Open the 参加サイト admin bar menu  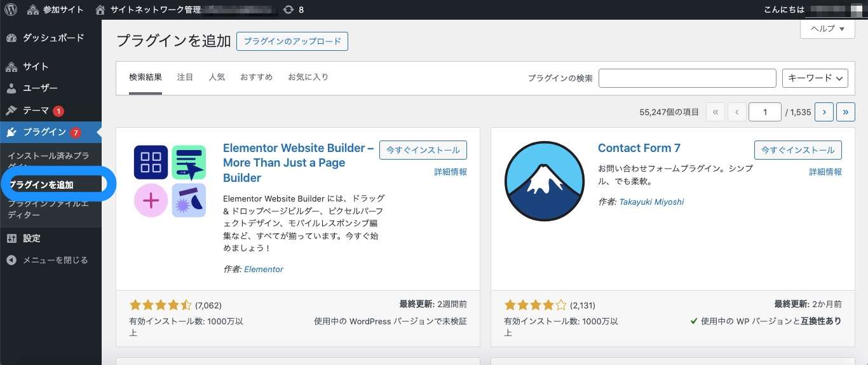55,10
